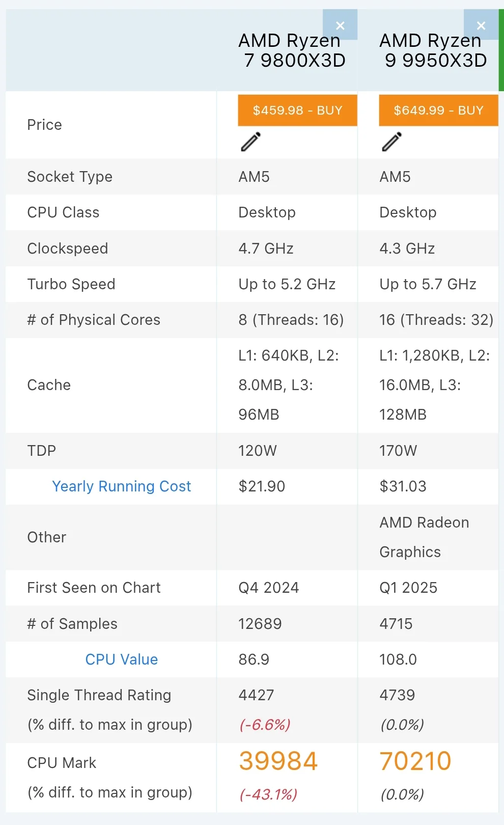Click the 12689 samples count
The height and width of the screenshot is (825, 504).
point(260,624)
